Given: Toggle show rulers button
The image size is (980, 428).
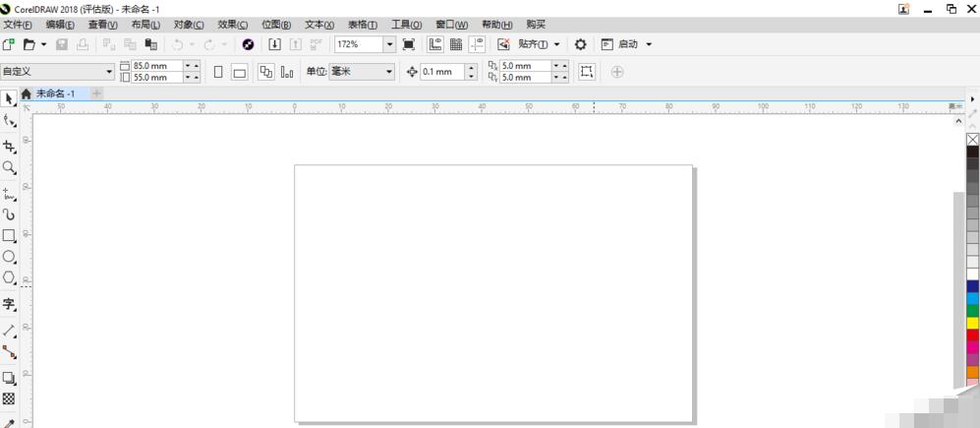Looking at the screenshot, I should [x=434, y=44].
